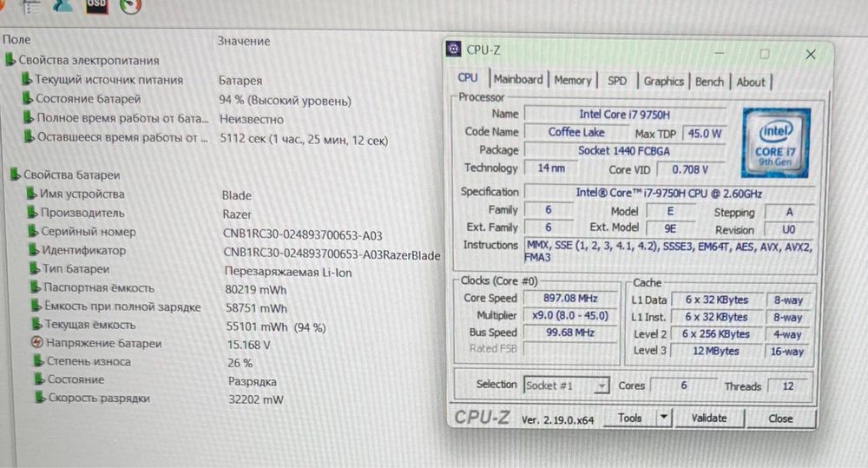
Task: Click the icon beside Ёмкость при полной зарядке
Action: coord(36,306)
